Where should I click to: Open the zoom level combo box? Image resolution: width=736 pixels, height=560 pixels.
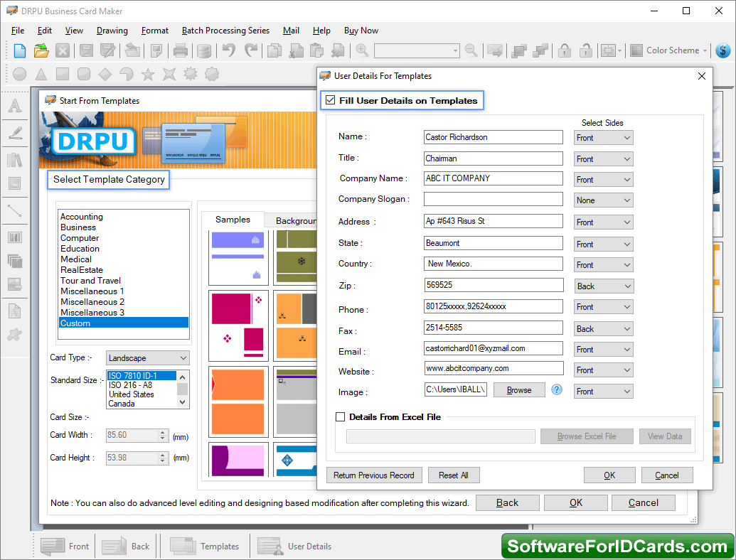pos(416,50)
